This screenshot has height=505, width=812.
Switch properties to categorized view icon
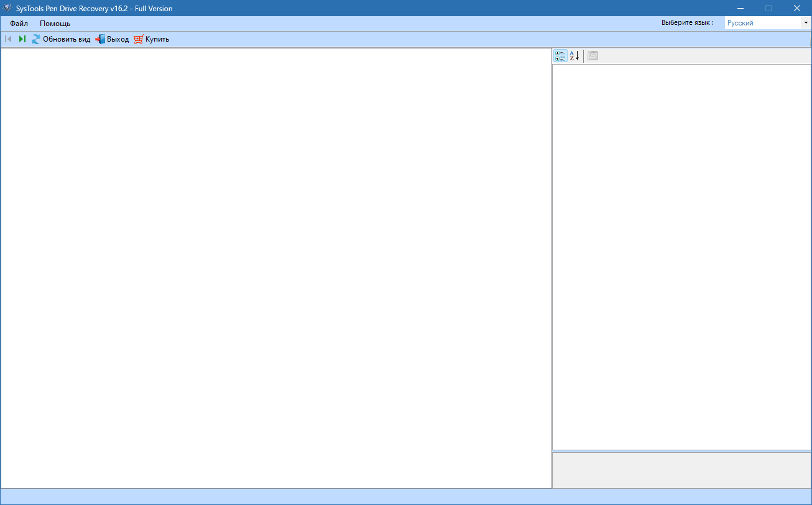560,56
